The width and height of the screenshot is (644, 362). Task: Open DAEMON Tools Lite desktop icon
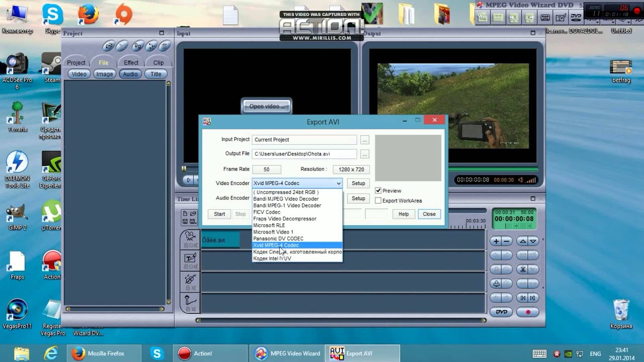click(17, 169)
